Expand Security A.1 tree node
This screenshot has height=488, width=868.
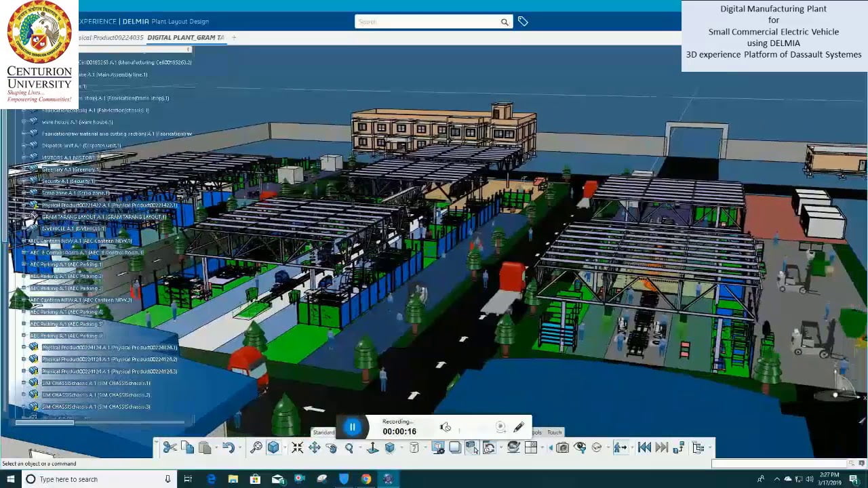click(24, 181)
